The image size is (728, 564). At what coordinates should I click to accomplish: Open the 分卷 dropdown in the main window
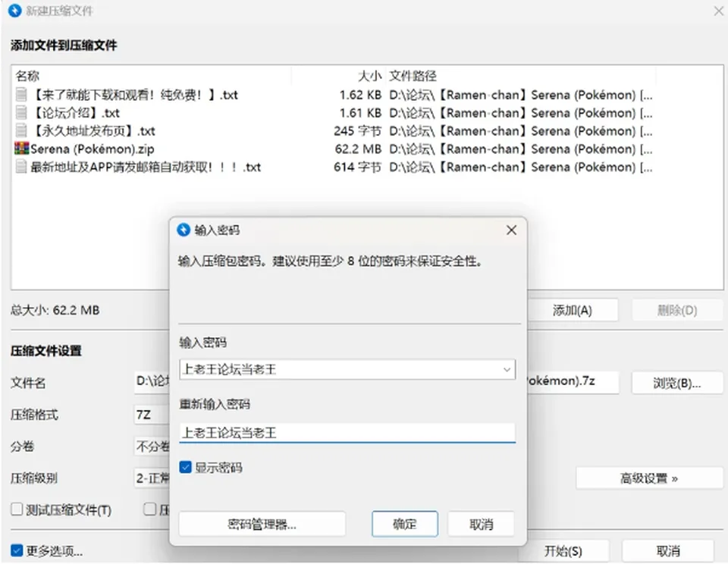pyautogui.click(x=152, y=446)
